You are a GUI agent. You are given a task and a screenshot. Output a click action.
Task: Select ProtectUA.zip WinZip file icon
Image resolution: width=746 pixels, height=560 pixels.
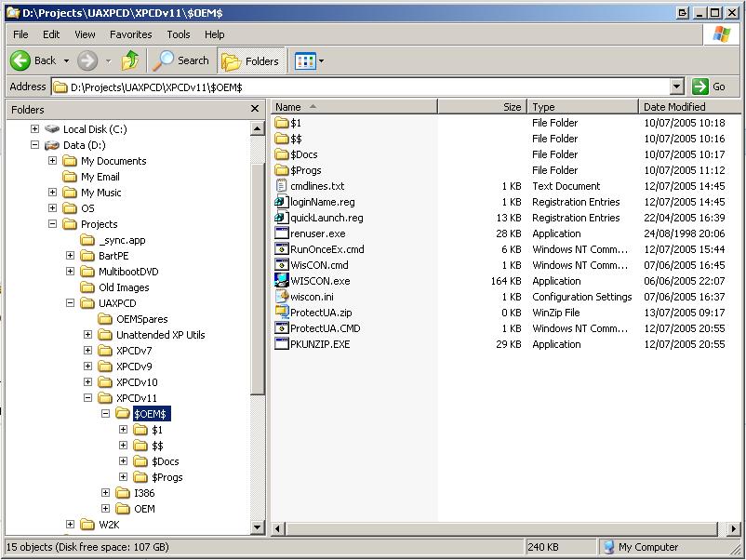pyautogui.click(x=282, y=313)
